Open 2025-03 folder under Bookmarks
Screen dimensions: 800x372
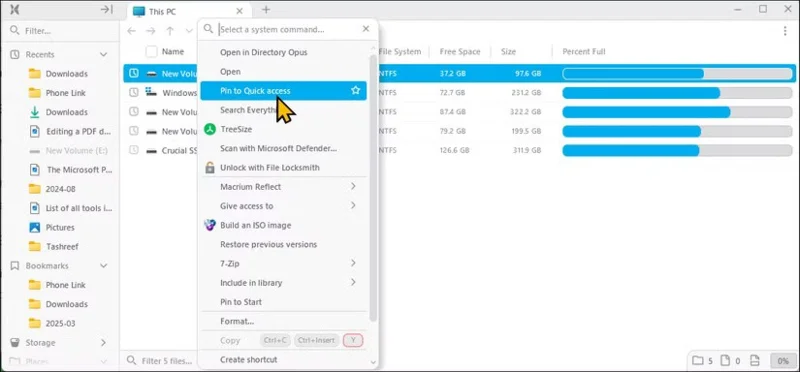click(x=60, y=324)
